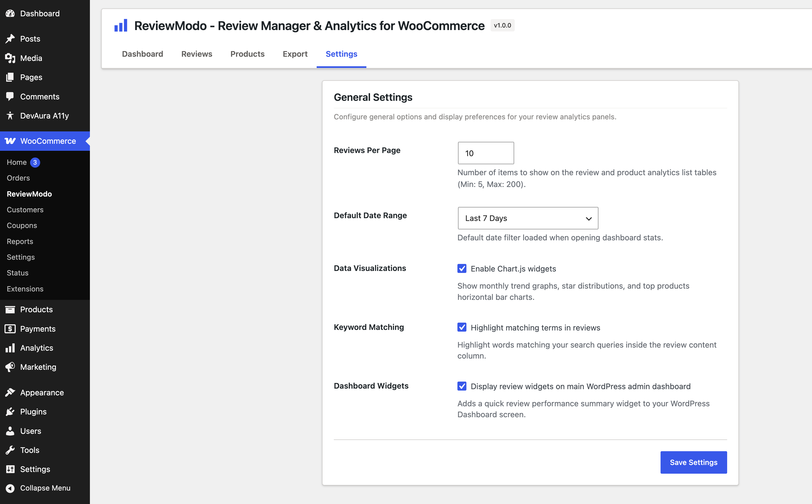Click the Enable Chart.js widgets label text

tap(513, 269)
